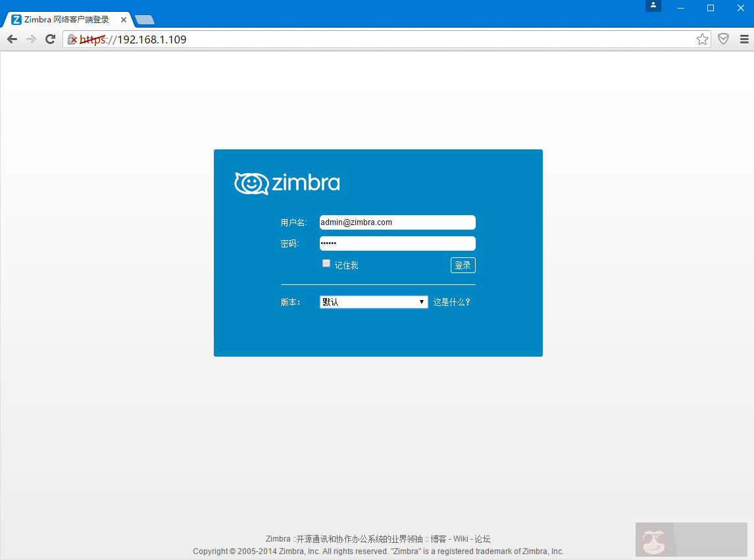Enable the 记住我 checkbox
The image size is (754, 560).
[x=326, y=263]
